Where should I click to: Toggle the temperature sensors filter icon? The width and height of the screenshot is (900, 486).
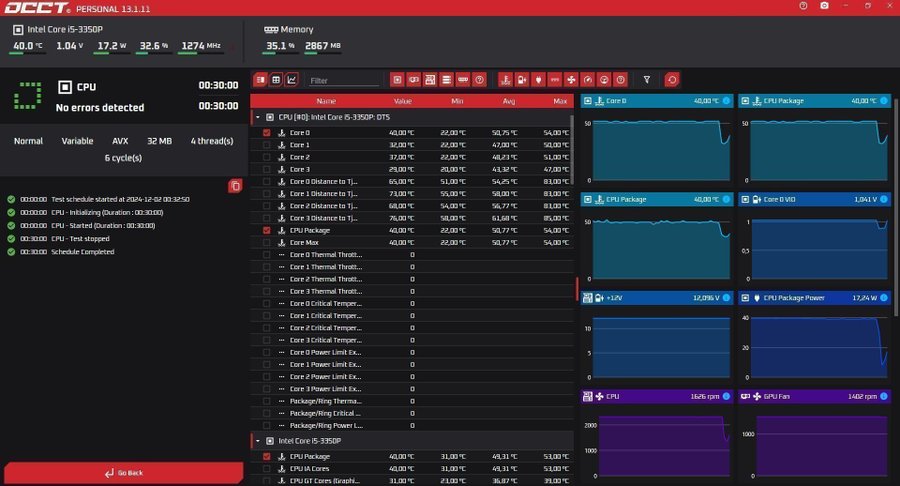(505, 79)
